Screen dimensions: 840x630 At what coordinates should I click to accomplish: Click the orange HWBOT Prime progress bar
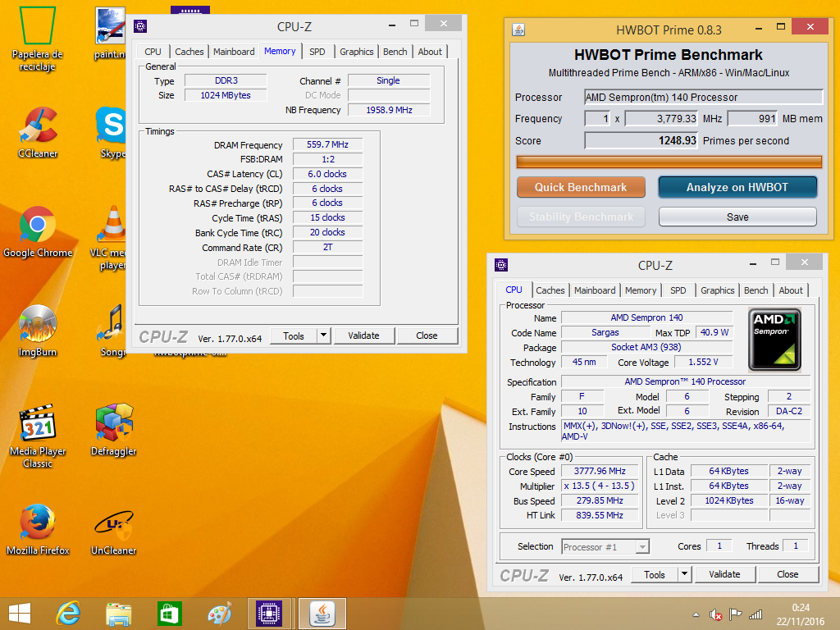click(x=669, y=162)
